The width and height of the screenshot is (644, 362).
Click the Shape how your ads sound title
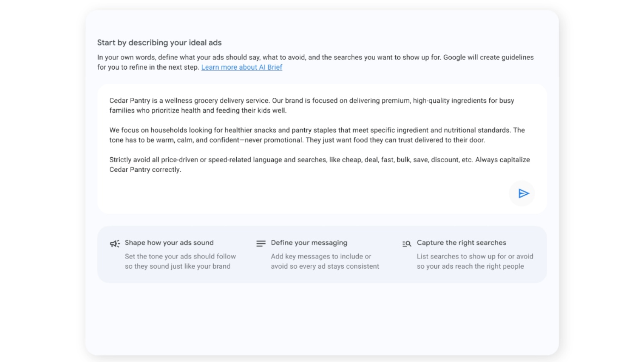click(x=169, y=243)
